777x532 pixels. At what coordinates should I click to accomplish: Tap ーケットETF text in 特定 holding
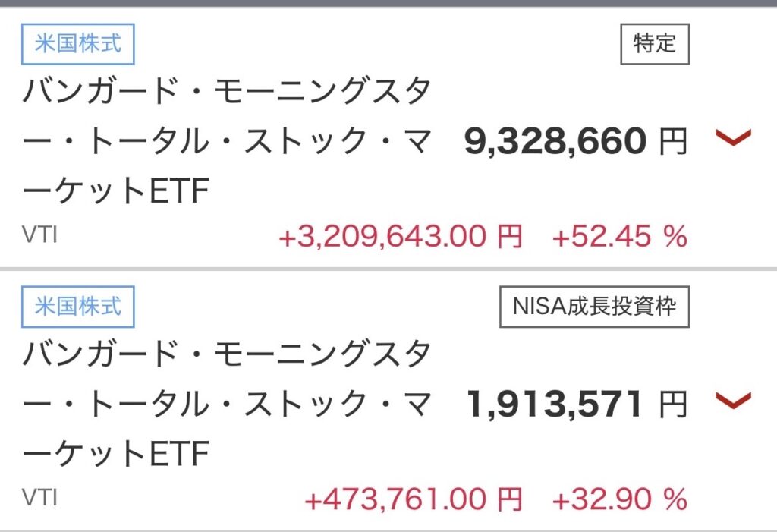click(x=116, y=191)
